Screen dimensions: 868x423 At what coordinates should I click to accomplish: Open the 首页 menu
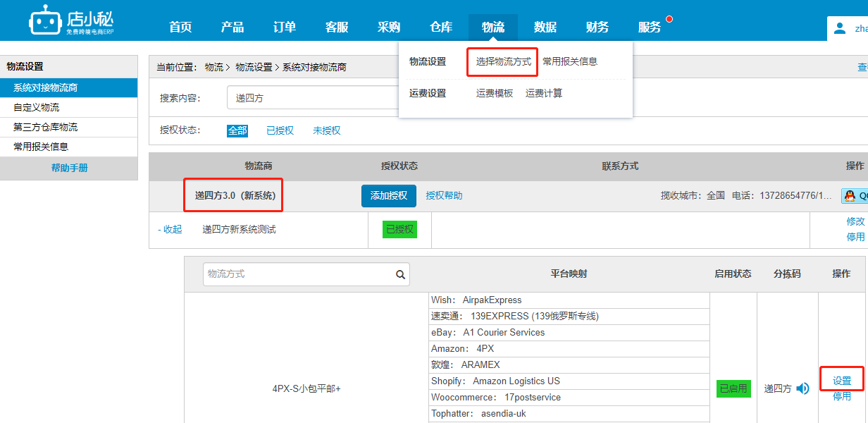(x=180, y=27)
